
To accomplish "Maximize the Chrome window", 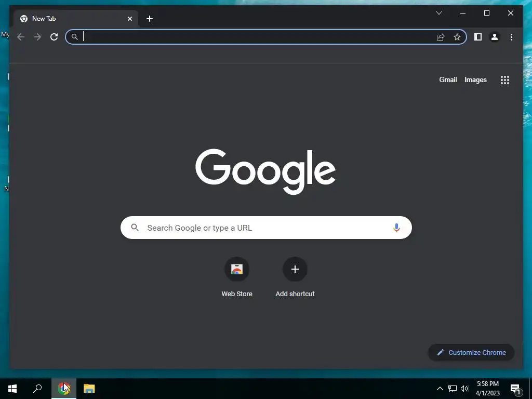I will pyautogui.click(x=486, y=13).
